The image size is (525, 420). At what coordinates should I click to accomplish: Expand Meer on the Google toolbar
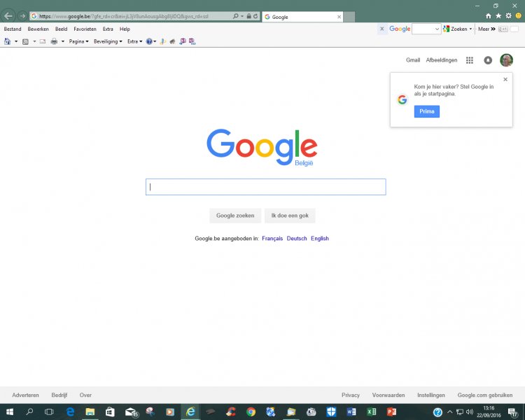pyautogui.click(x=486, y=29)
